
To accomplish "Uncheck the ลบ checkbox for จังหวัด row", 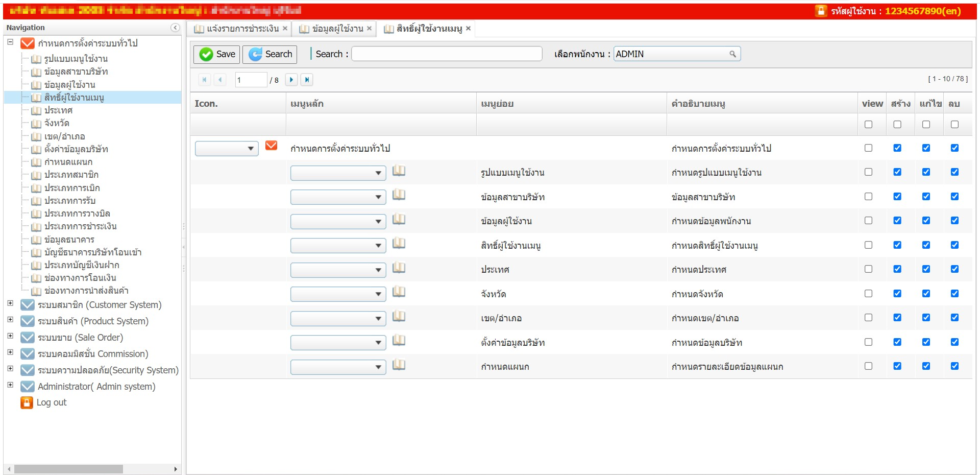I will point(954,294).
